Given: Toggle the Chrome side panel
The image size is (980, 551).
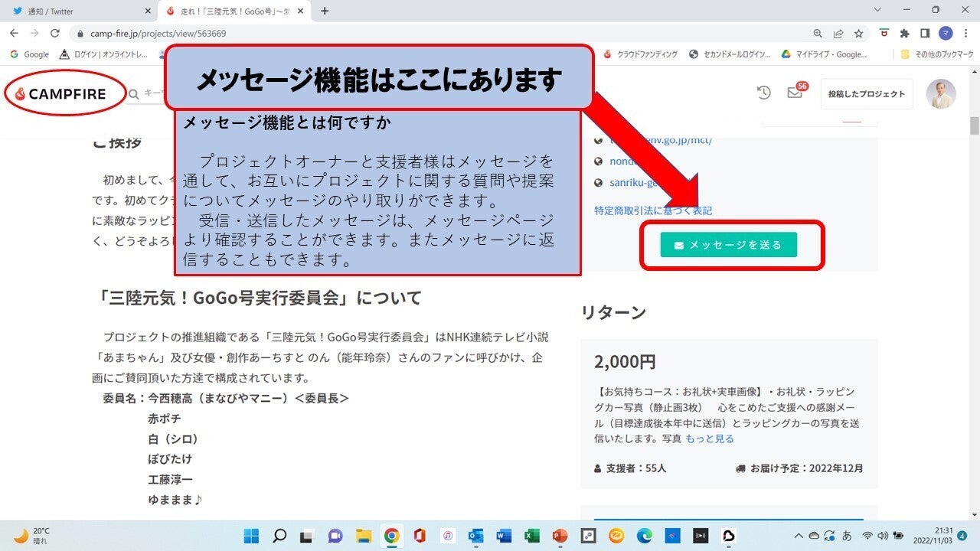Looking at the screenshot, I should pos(925,34).
